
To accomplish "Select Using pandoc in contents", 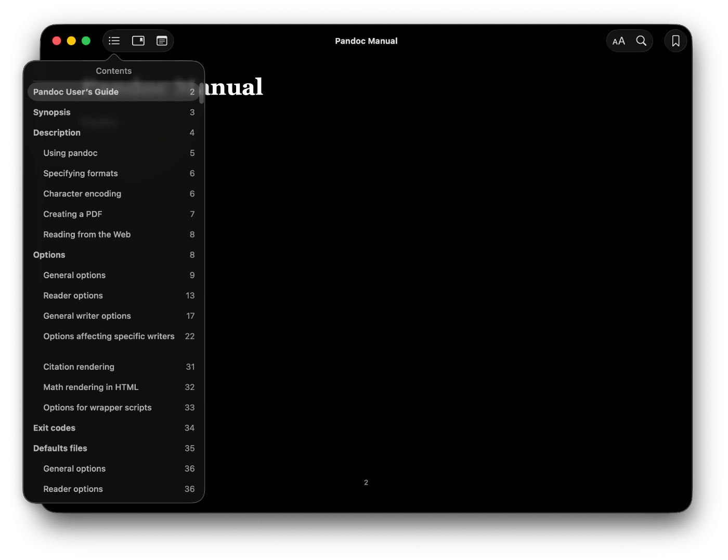I will pyautogui.click(x=113, y=153).
